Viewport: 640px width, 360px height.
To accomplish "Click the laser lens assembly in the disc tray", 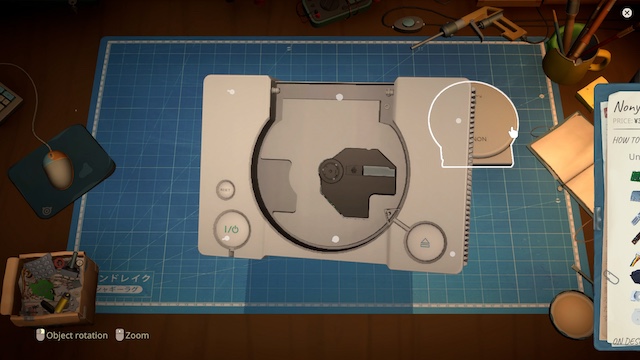I will pos(357,182).
